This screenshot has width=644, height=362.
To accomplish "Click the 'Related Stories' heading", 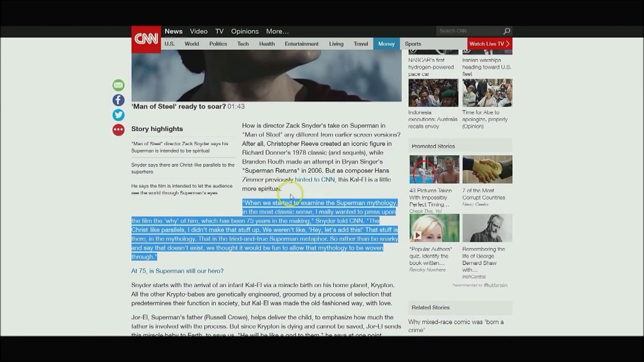I will coord(431,308).
